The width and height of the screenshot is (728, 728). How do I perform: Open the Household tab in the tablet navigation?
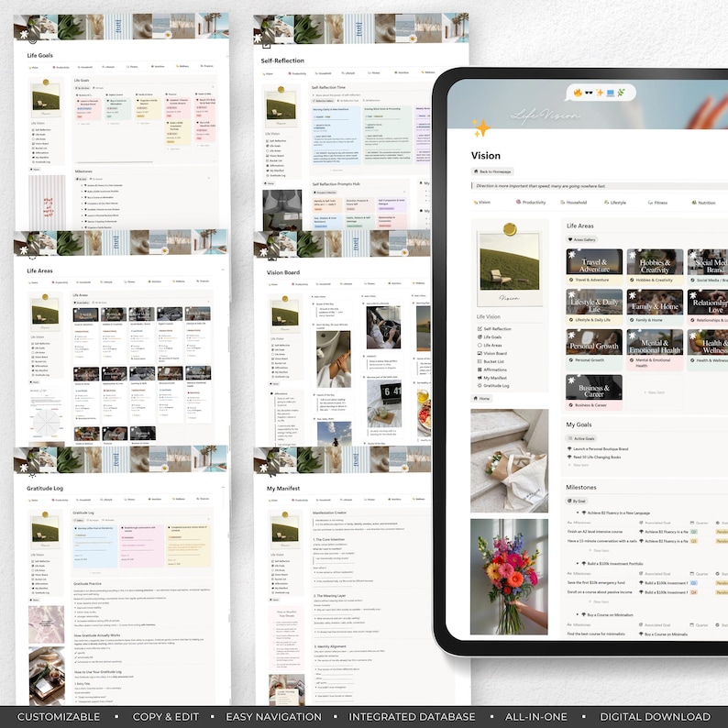[573, 203]
